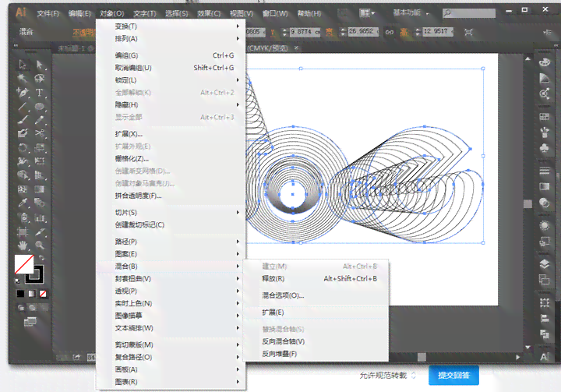561x392 pixels.
Task: Click the 提交回答 button
Action: click(x=453, y=375)
